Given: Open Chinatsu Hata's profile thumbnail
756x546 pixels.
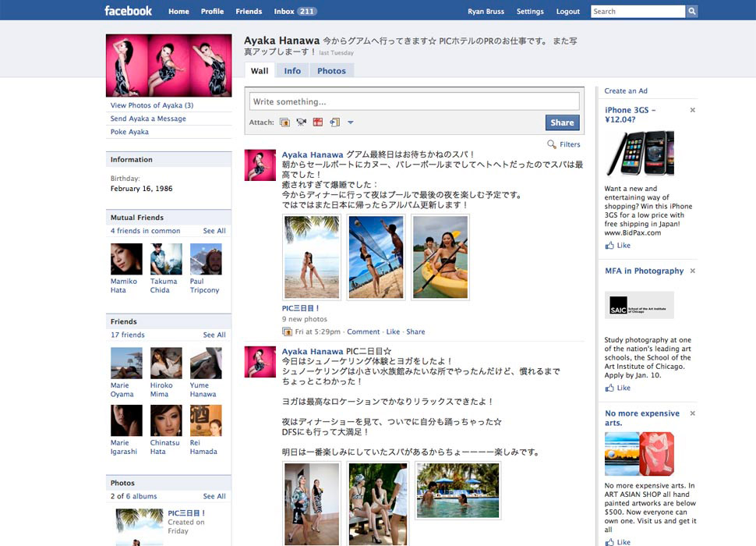Looking at the screenshot, I should point(166,420).
